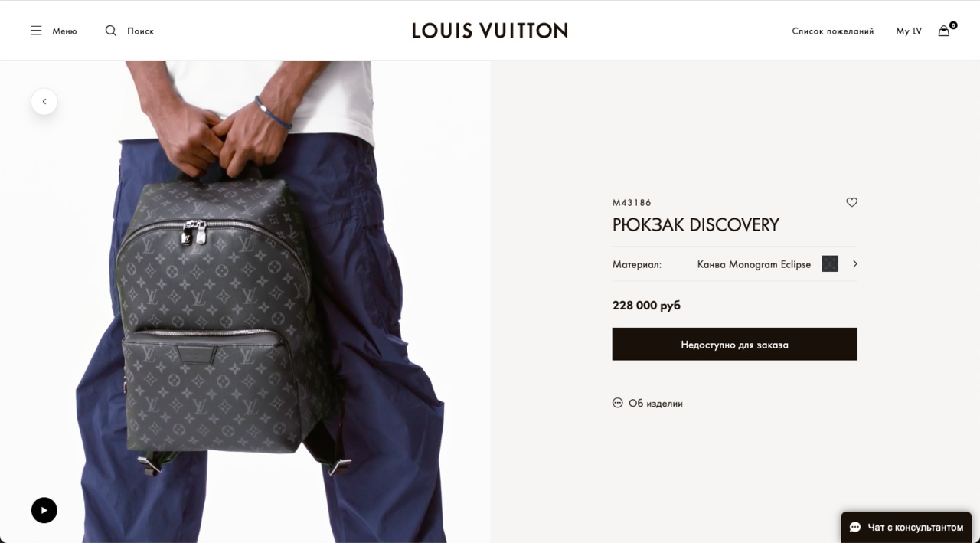
Task: Go to previous image with left arrow
Action: coord(44,102)
